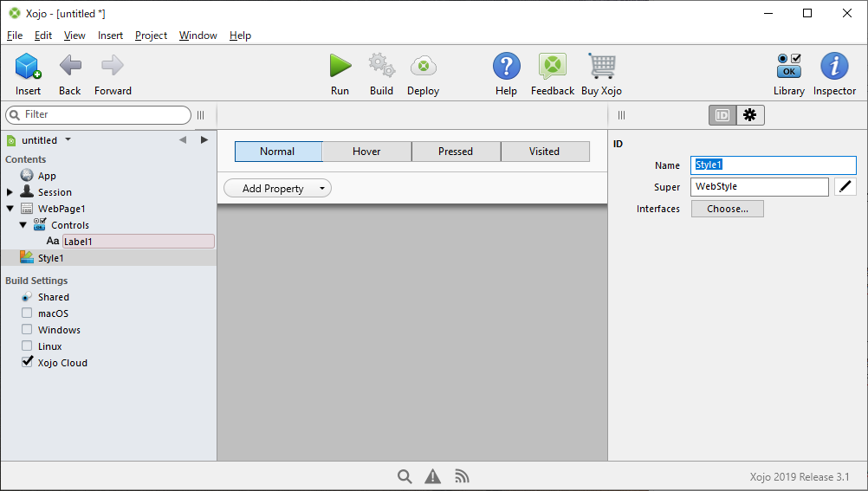Open the Insert menu in the menu bar

(x=110, y=36)
